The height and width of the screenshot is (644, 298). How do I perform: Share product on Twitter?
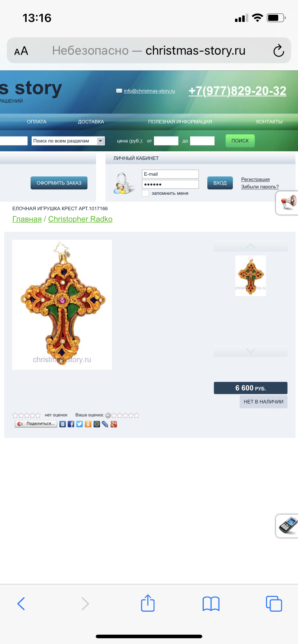coord(80,424)
